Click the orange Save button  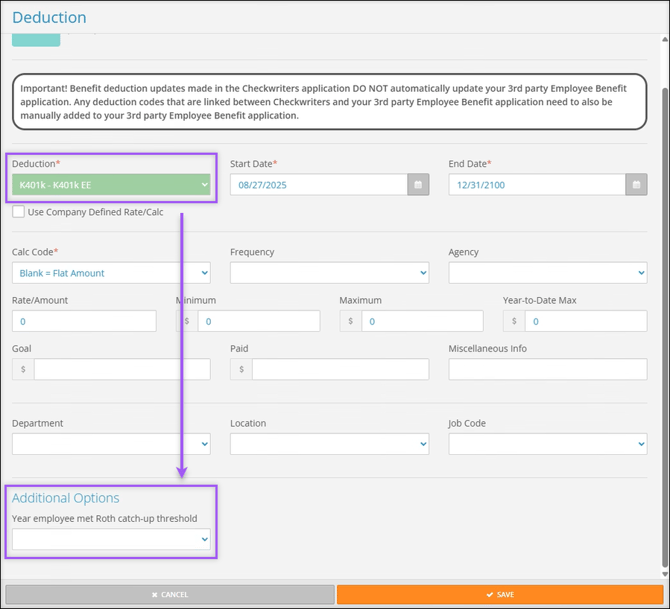500,594
